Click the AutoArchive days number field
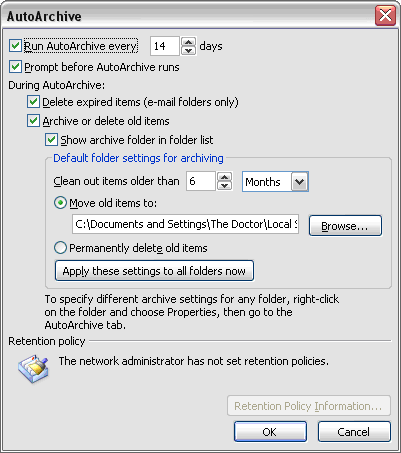This screenshot has height=453, width=401. [x=165, y=46]
